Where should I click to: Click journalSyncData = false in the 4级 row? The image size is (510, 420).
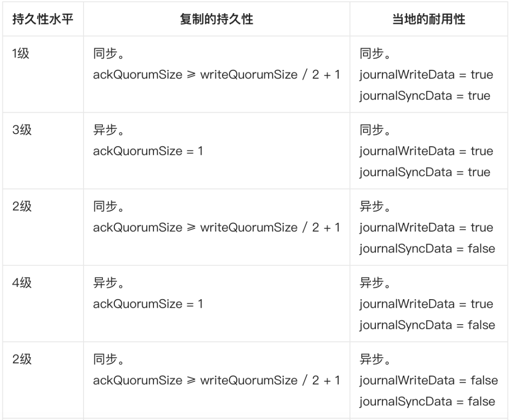coord(427,325)
